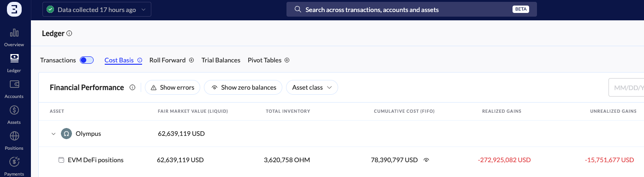This screenshot has width=644, height=177.
Task: Click the search magnifier icon
Action: [x=298, y=9]
